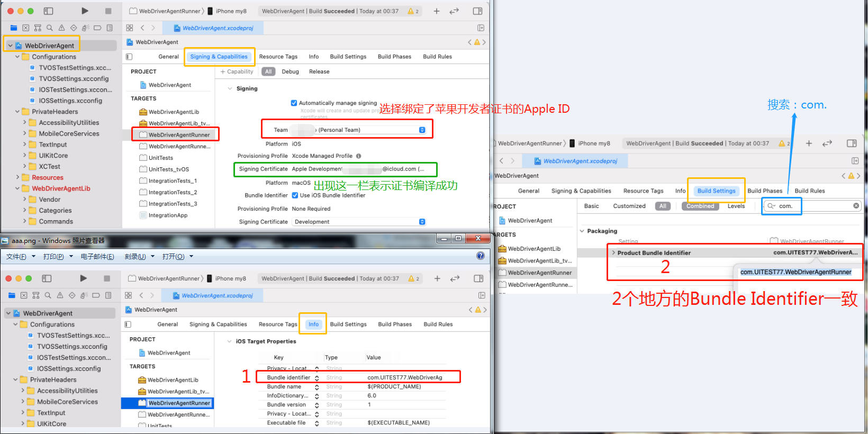Toggle inspector panel in top Xcode window
The height and width of the screenshot is (434, 868).
click(x=477, y=11)
